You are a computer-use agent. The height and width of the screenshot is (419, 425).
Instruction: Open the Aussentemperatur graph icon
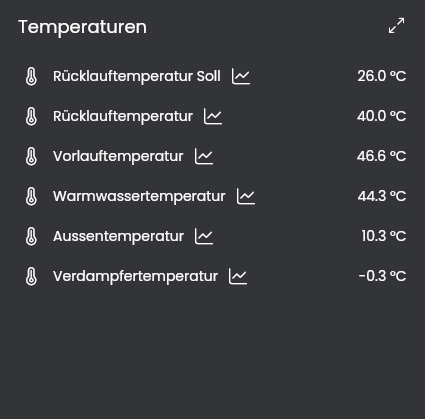204,236
